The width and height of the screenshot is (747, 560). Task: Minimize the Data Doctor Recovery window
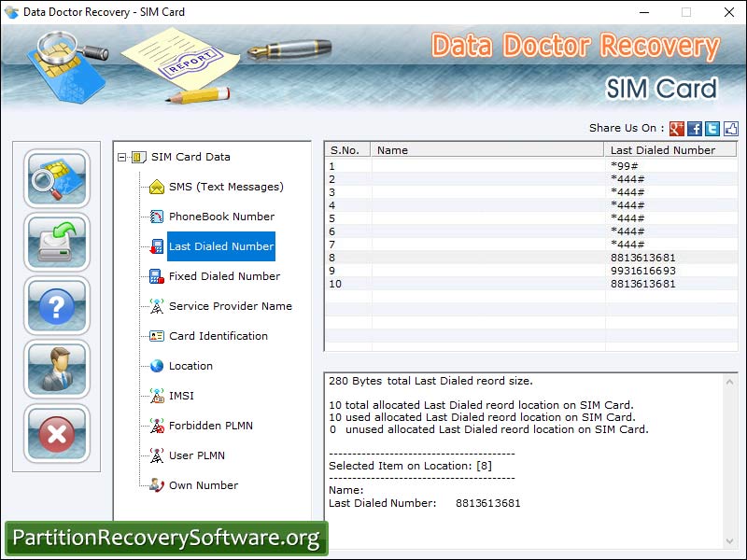[x=644, y=12]
